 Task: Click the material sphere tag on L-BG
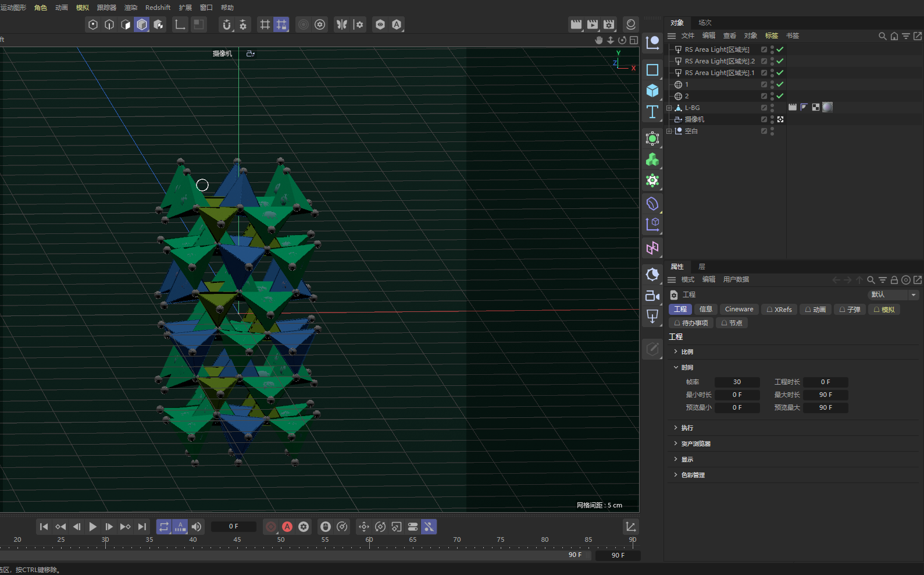[827, 107]
